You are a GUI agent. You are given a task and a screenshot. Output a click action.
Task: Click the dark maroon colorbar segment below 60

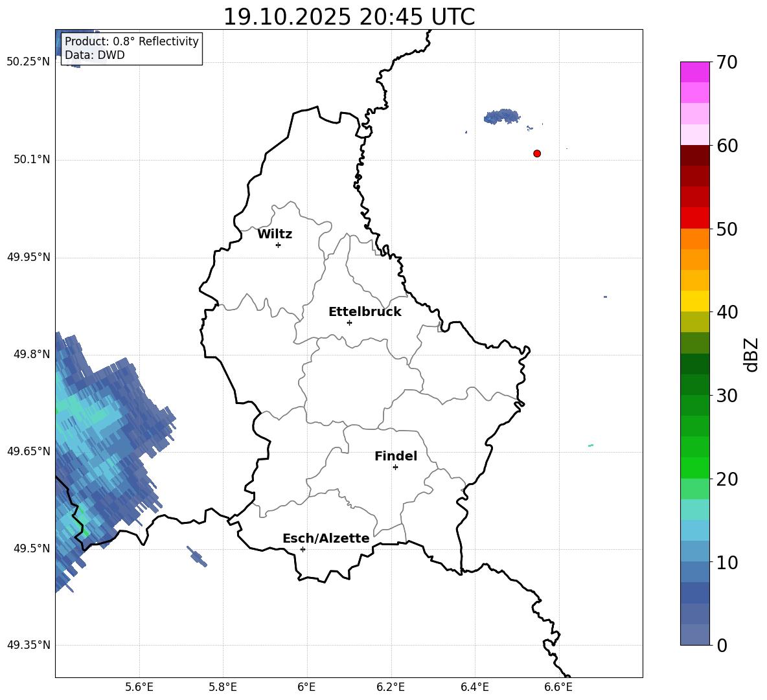coord(694,156)
